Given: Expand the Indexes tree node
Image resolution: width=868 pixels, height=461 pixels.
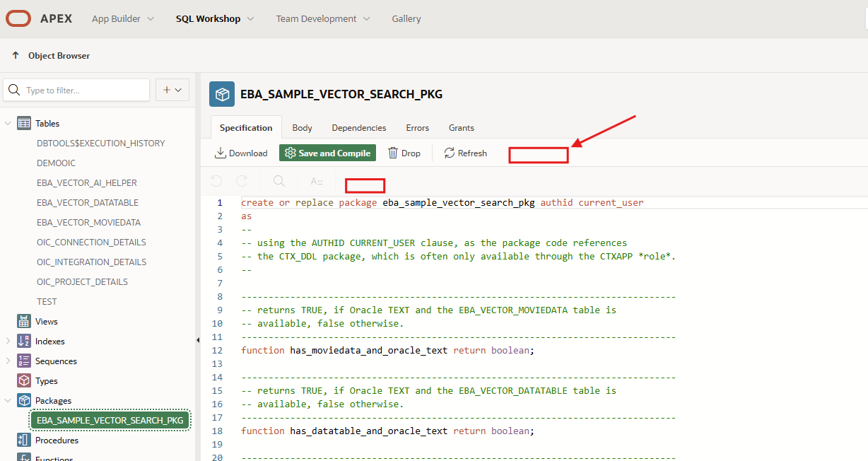Looking at the screenshot, I should point(8,342).
